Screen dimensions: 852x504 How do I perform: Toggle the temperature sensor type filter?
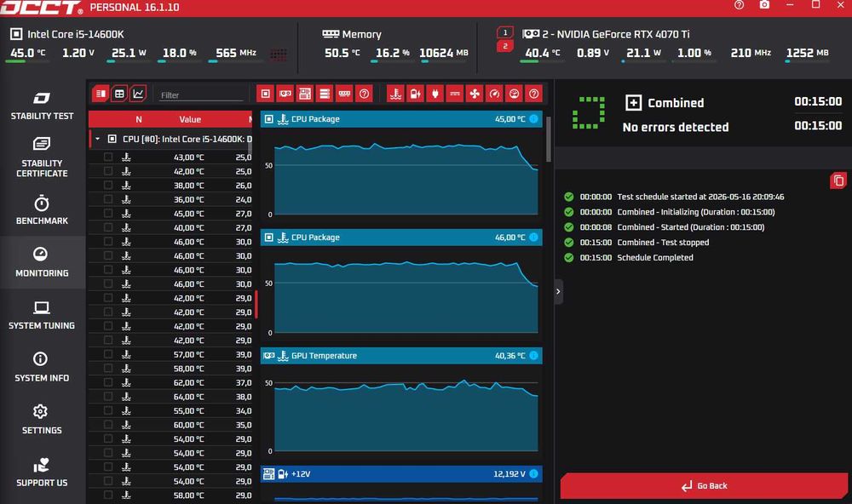(395, 94)
